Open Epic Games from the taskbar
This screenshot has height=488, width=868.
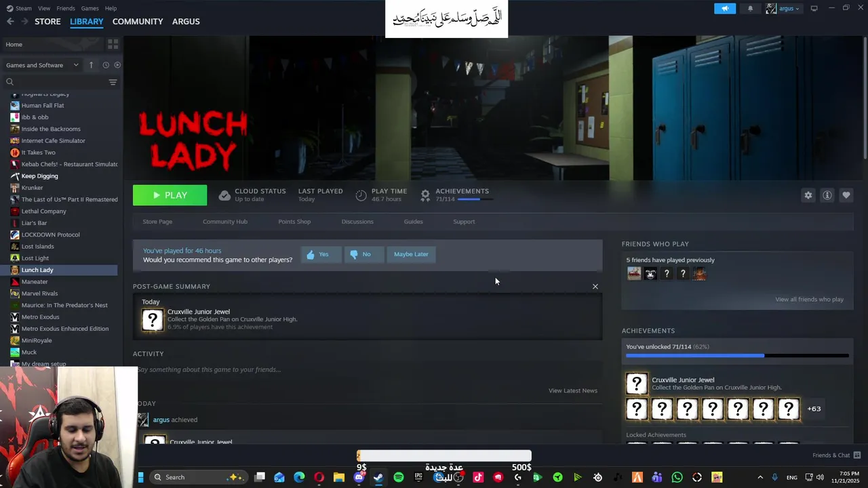[418, 477]
